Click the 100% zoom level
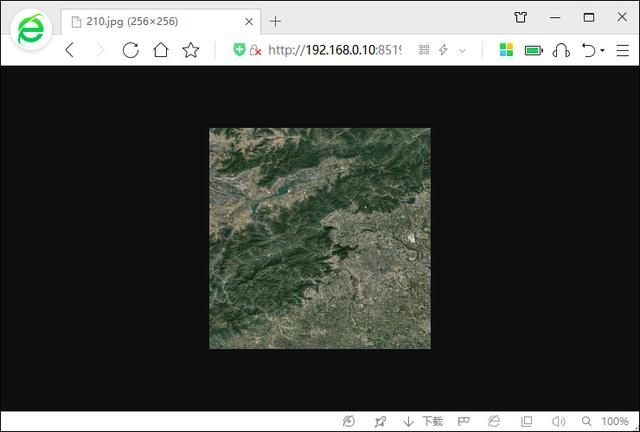Image resolution: width=640 pixels, height=432 pixels. [x=614, y=421]
